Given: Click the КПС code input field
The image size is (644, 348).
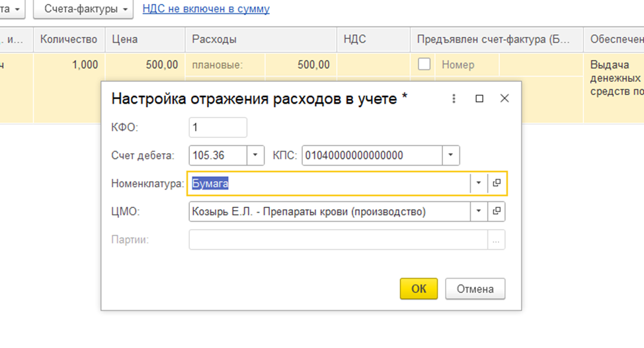Looking at the screenshot, I should coord(372,155).
